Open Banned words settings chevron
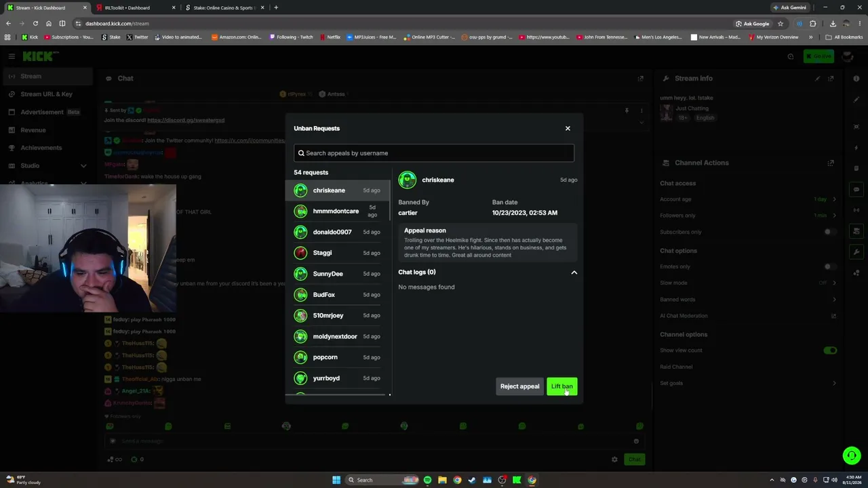 pyautogui.click(x=834, y=300)
